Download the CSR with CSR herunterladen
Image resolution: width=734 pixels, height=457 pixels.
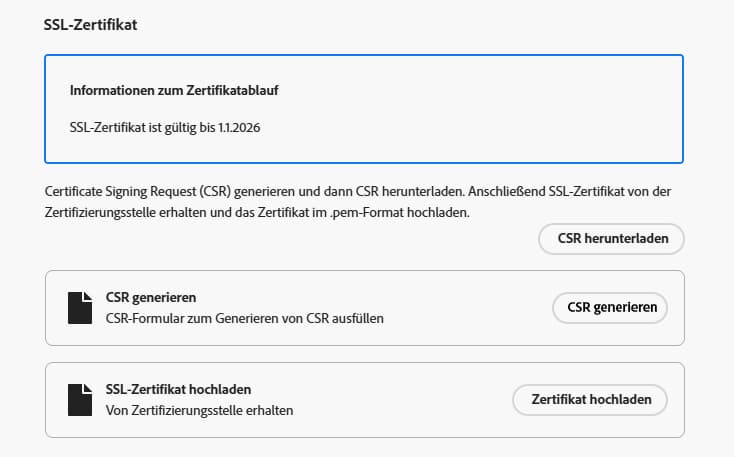[x=611, y=239]
